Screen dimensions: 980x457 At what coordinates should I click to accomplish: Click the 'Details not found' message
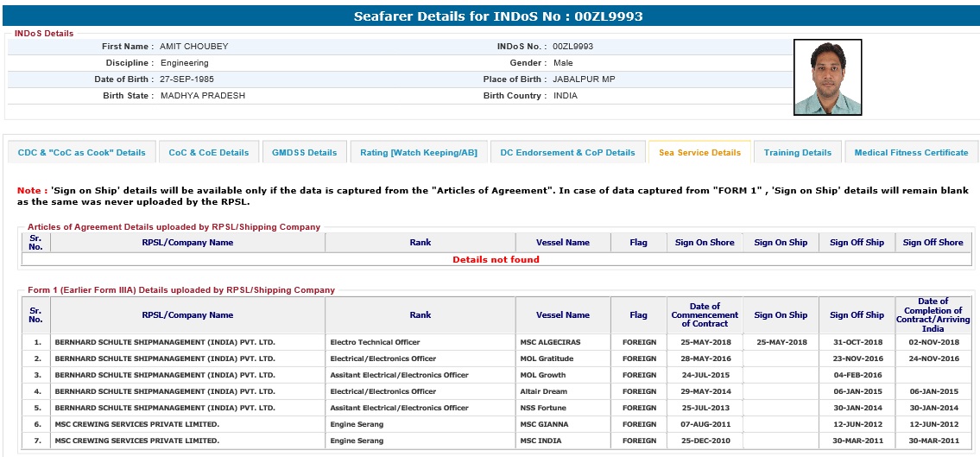(496, 259)
